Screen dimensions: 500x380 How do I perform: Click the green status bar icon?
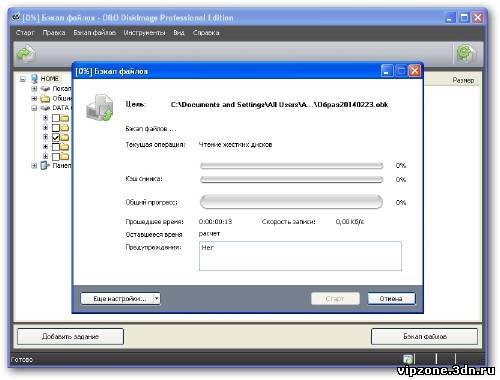click(408, 359)
